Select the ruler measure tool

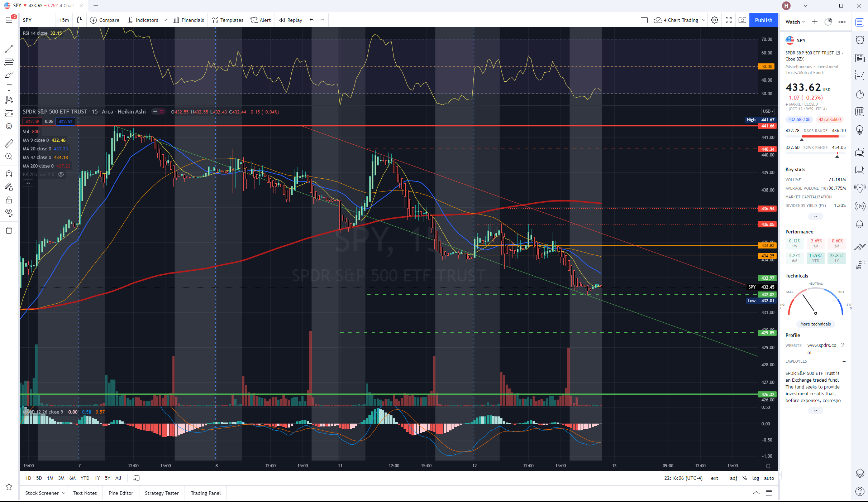[x=9, y=144]
